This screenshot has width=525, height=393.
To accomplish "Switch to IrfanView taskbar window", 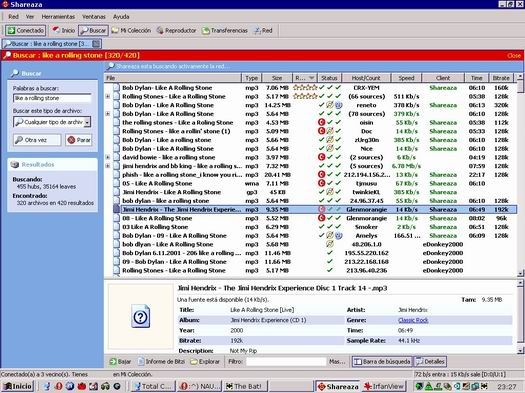I will (x=384, y=386).
